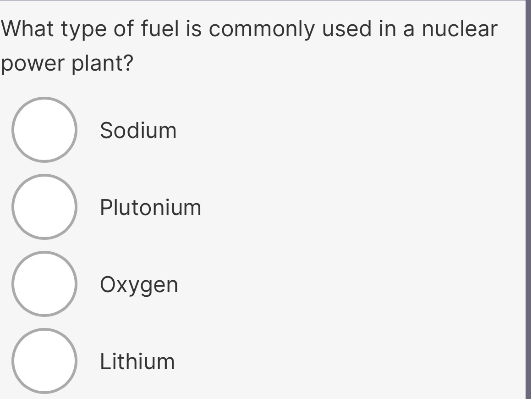Viewport: 532px width, 399px height.
Task: Click the word Plutonium in the options
Action: click(x=150, y=208)
